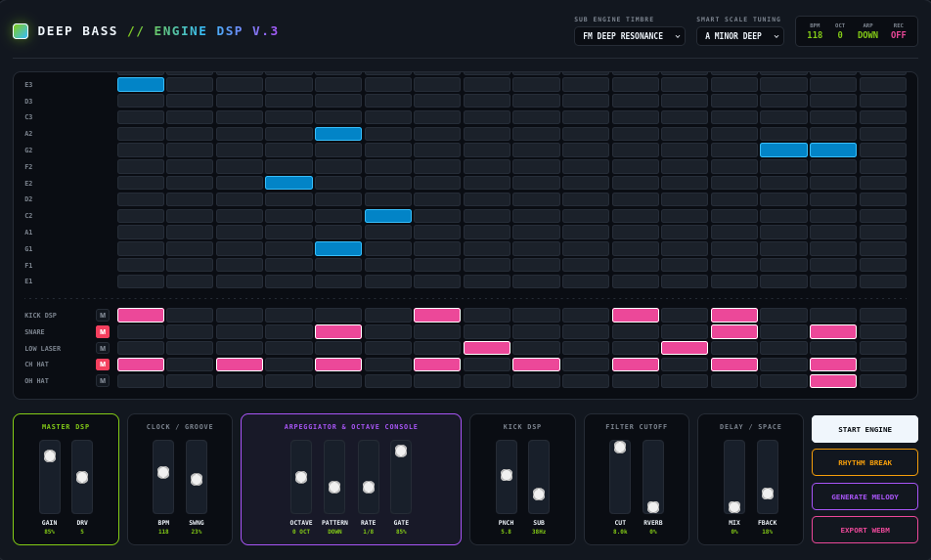
Task: Click the 'KICK DSP' track name
Action: pyautogui.click(x=40, y=315)
